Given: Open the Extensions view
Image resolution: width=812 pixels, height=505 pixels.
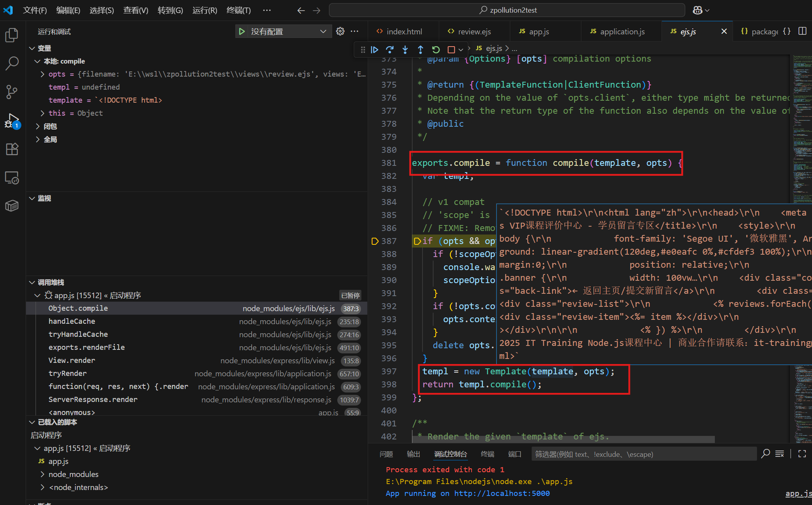Looking at the screenshot, I should point(12,149).
